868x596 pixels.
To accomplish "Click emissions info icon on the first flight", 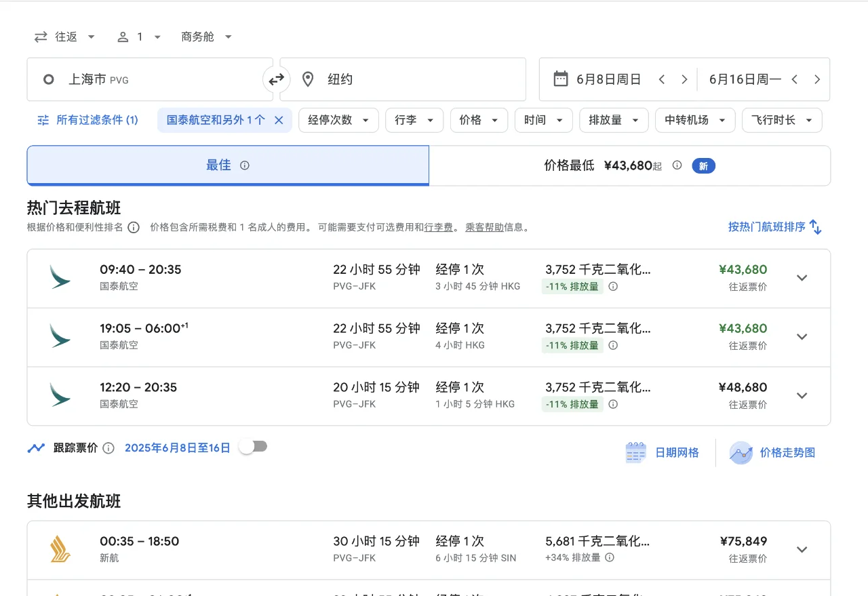I will coord(613,287).
